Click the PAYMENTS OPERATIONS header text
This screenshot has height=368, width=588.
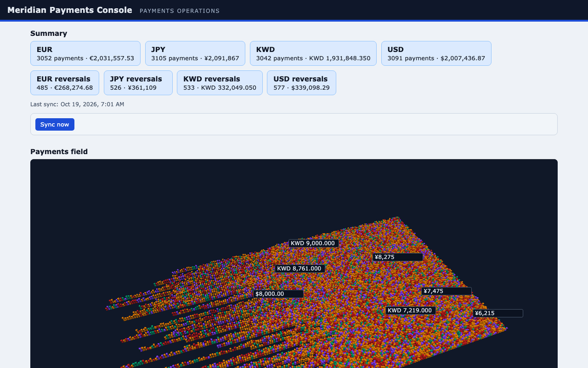point(180,11)
